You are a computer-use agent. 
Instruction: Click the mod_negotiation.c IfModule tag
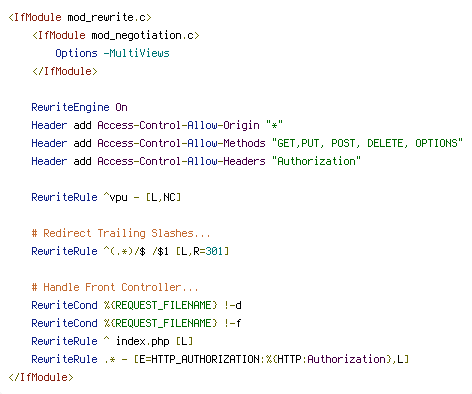click(116, 35)
